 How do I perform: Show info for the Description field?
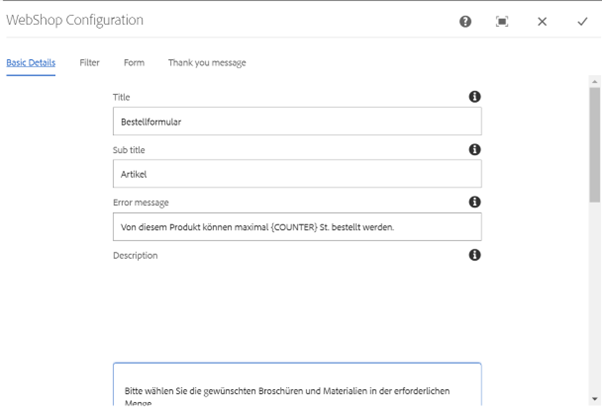[x=475, y=255]
